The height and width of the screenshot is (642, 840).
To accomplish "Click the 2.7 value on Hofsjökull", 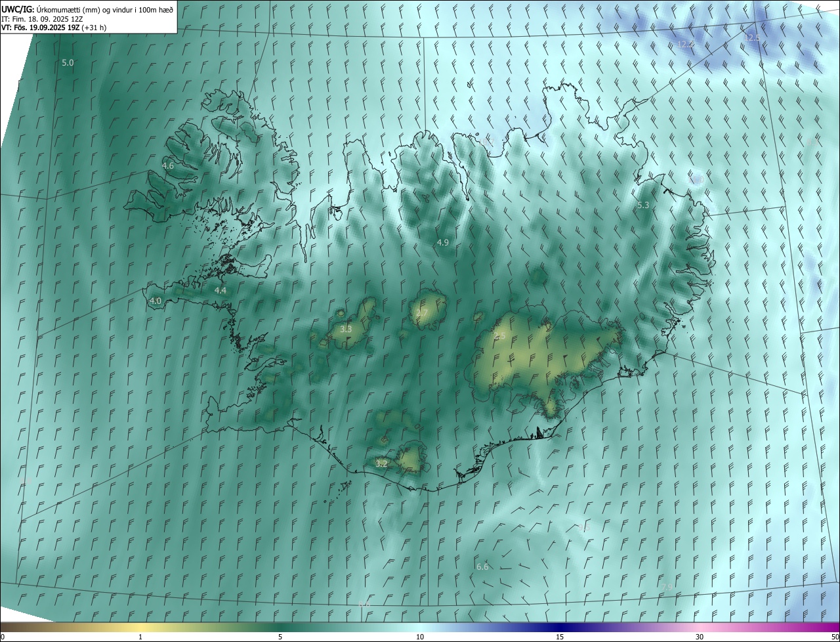I will pyautogui.click(x=422, y=313).
